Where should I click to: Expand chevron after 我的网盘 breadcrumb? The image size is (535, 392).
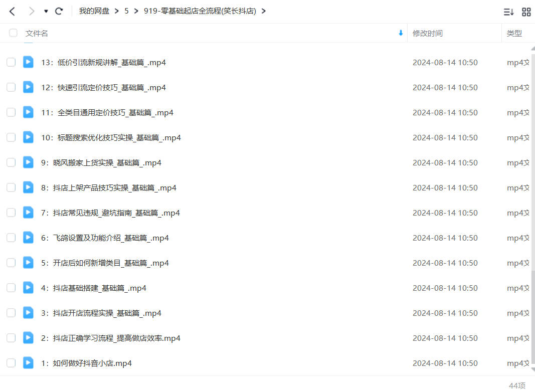pyautogui.click(x=117, y=11)
